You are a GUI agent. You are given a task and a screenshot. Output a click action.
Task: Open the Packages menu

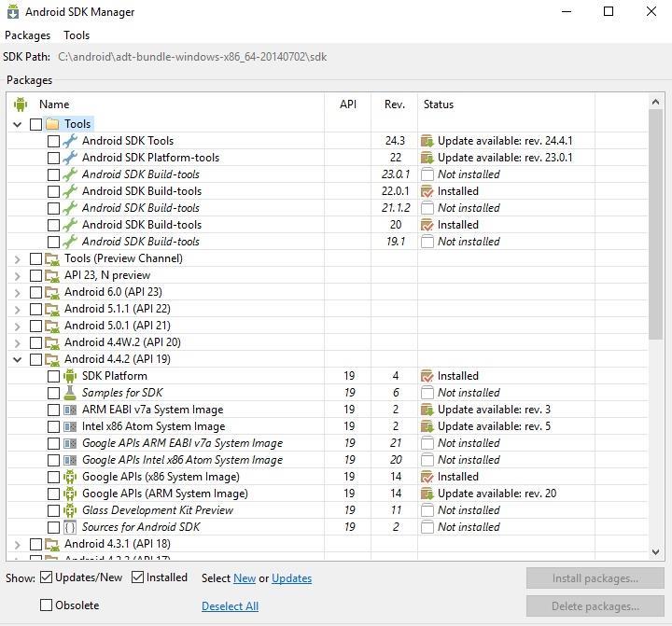tap(27, 35)
